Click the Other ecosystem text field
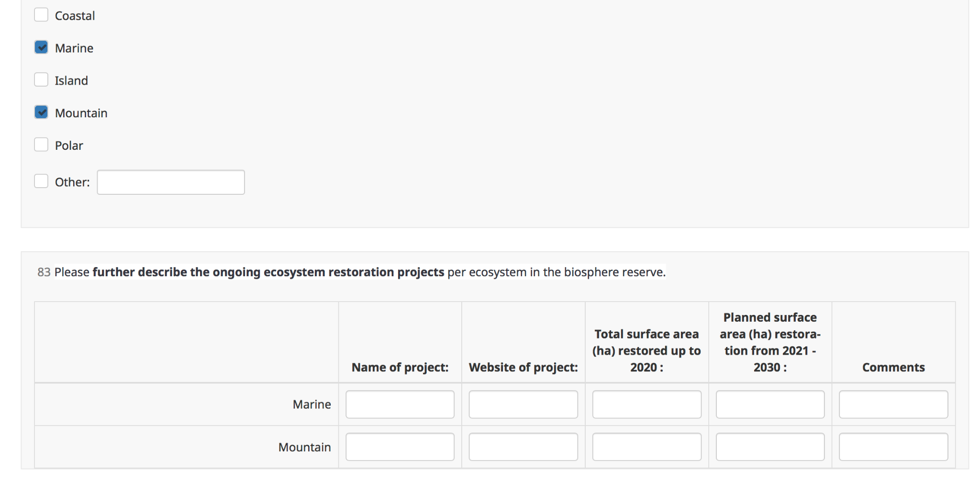Image resolution: width=980 pixels, height=493 pixels. tap(171, 182)
